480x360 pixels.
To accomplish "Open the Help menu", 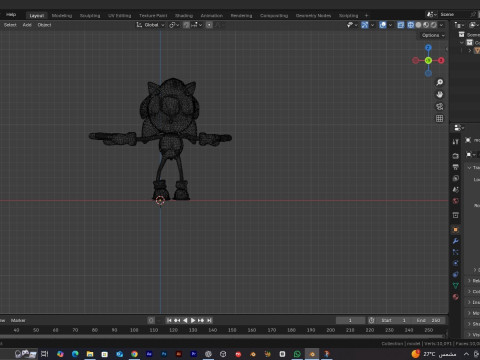I will 11,15.
